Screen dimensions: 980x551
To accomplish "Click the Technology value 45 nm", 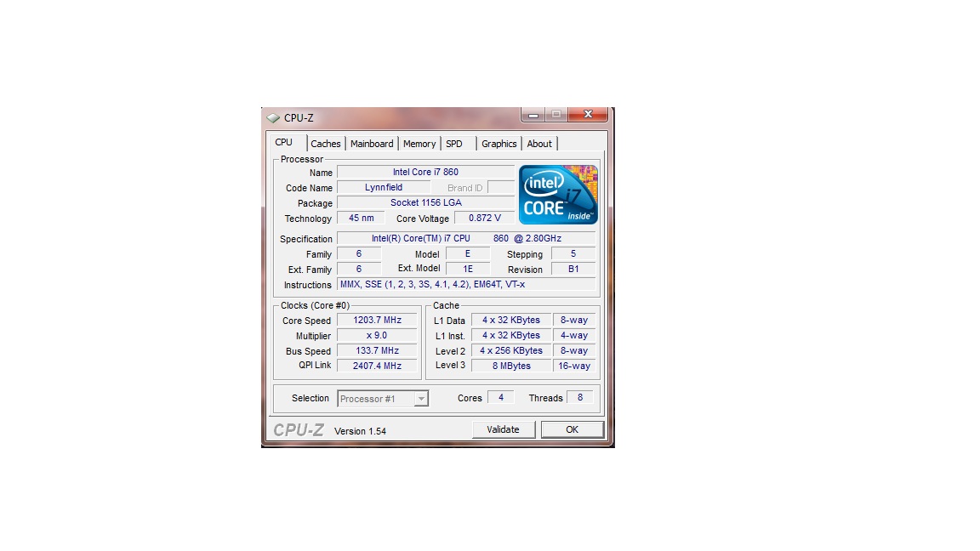I will [x=362, y=218].
